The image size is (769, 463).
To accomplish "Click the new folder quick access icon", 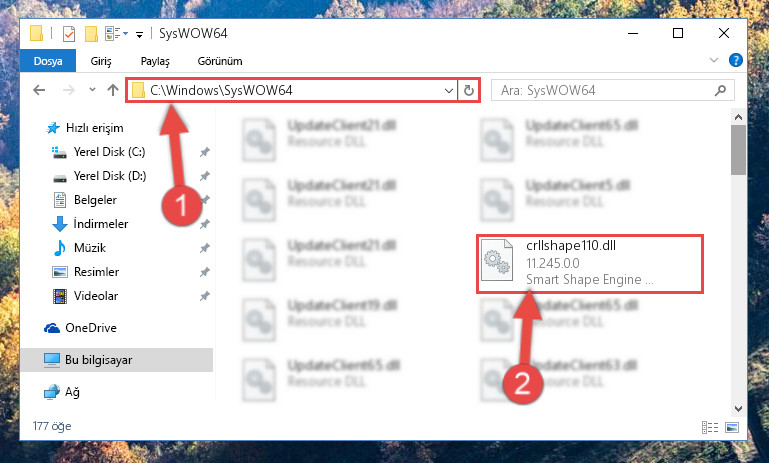I will click(91, 34).
